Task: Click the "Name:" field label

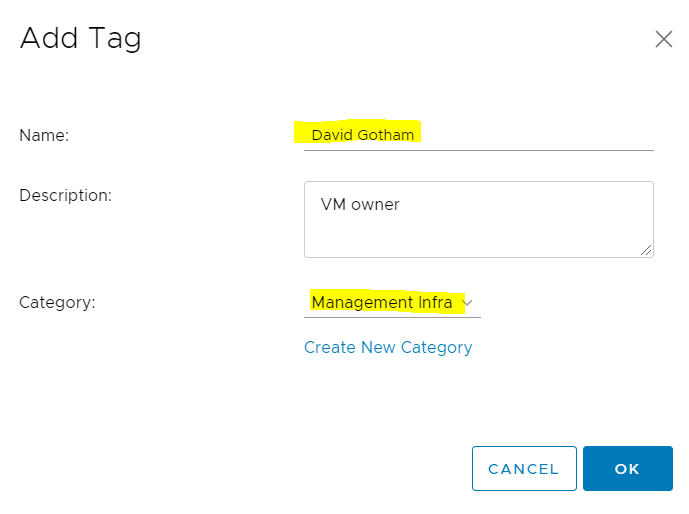Action: coord(44,135)
